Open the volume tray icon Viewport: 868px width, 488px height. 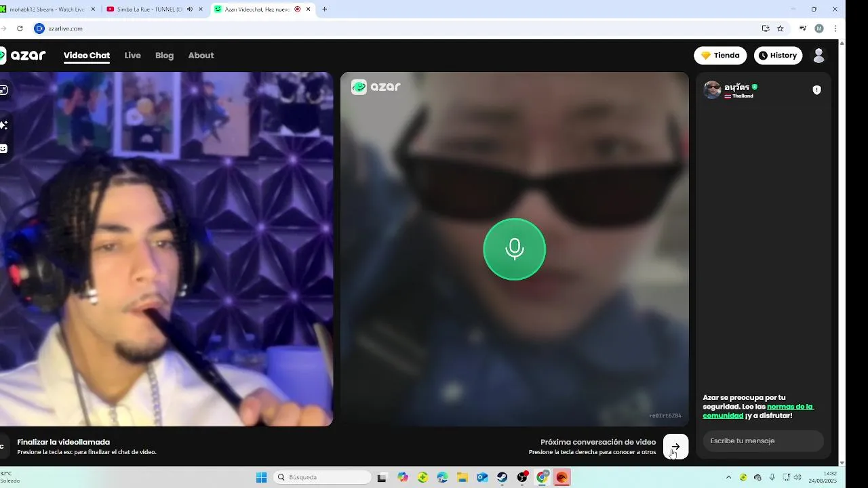click(797, 477)
